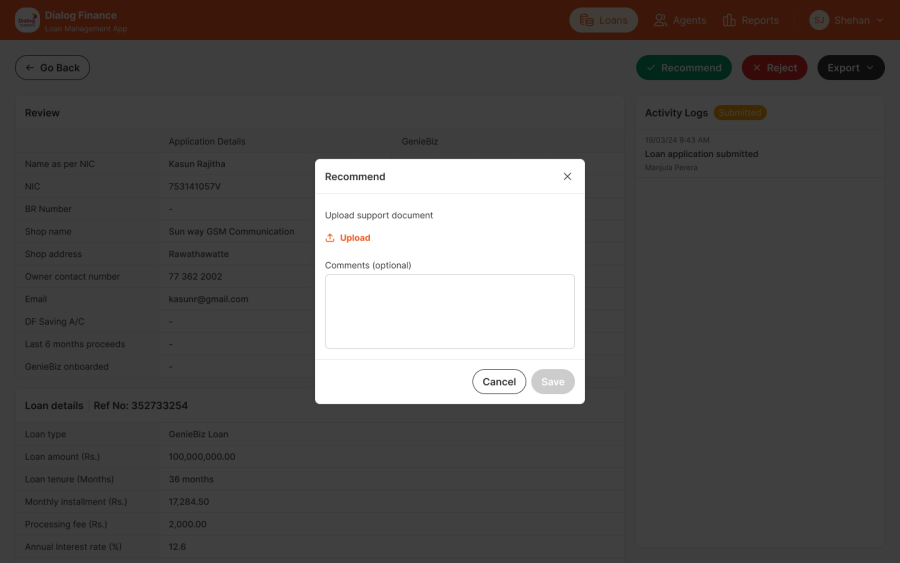
Task: Click the 'Name as per NIC' row label
Action: (x=60, y=164)
